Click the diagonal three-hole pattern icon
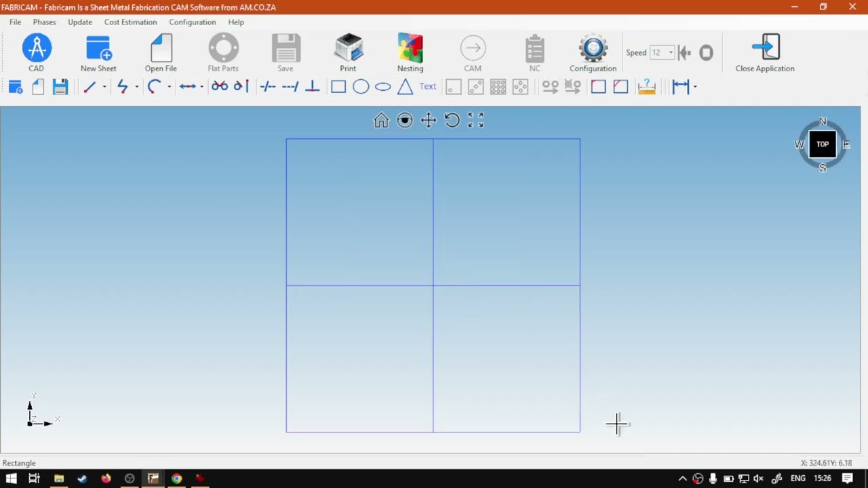This screenshot has height=488, width=868. tap(476, 87)
